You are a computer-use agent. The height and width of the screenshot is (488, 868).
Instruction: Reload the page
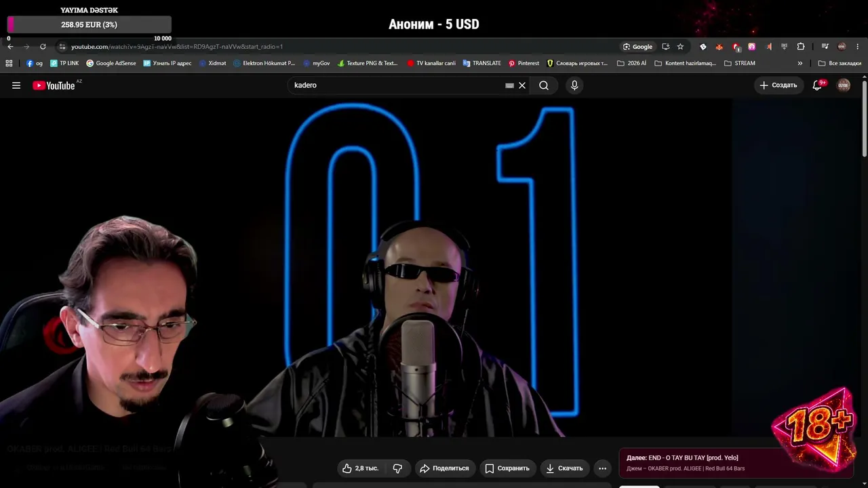43,47
